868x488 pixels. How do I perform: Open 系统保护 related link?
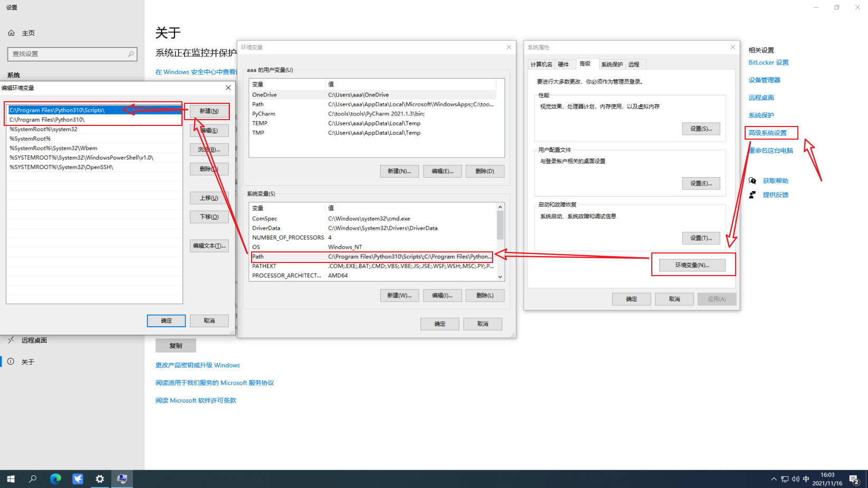pos(761,115)
